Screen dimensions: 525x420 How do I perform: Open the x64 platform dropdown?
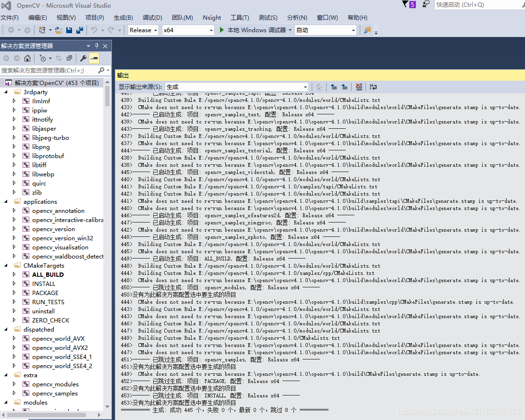188,30
